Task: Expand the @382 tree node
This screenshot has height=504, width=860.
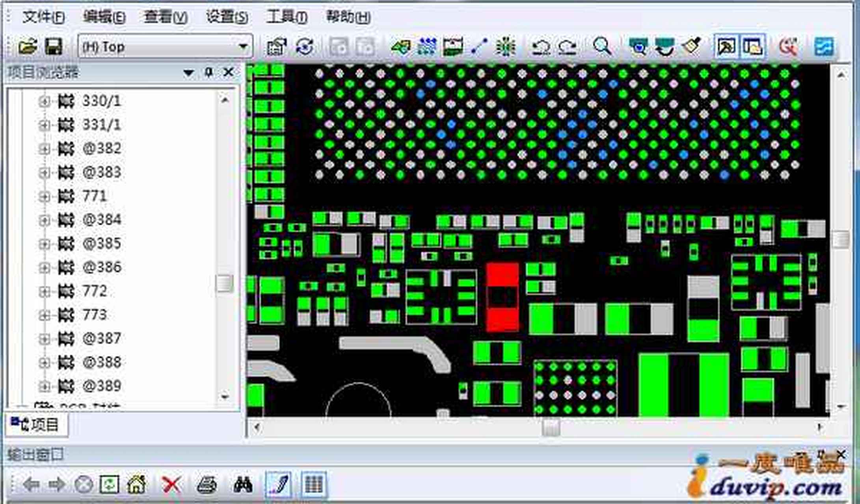Action: (44, 149)
